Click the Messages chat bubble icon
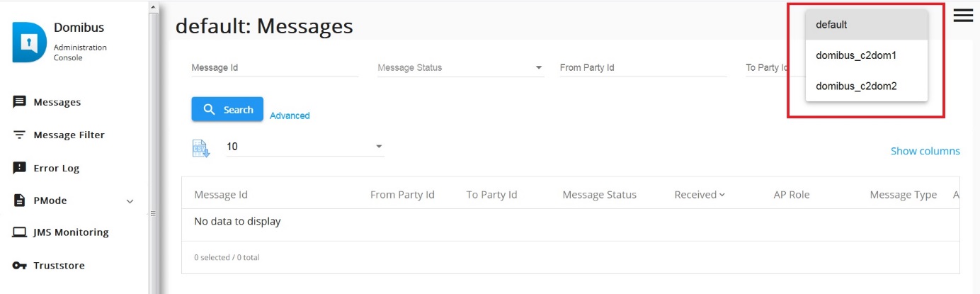The width and height of the screenshot is (980, 294). pyautogui.click(x=20, y=102)
